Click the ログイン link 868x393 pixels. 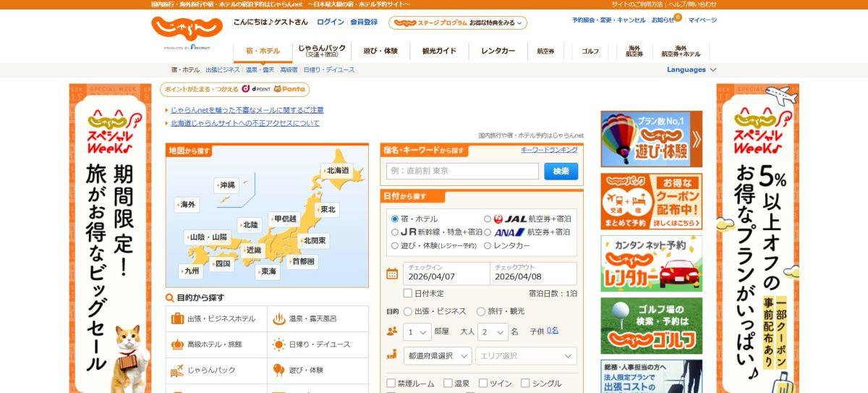331,22
